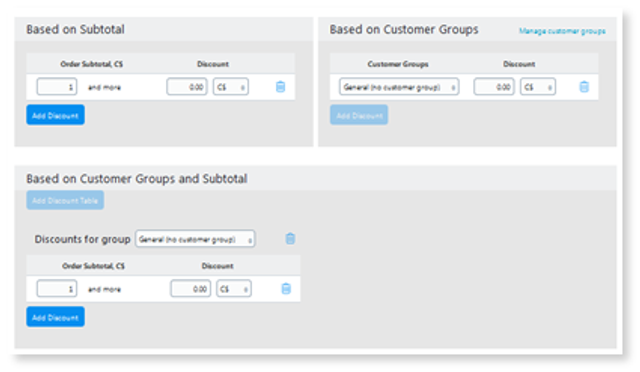This screenshot has width=640, height=372.
Task: Delete the Based on Subtotal discount row
Action: pyautogui.click(x=280, y=87)
